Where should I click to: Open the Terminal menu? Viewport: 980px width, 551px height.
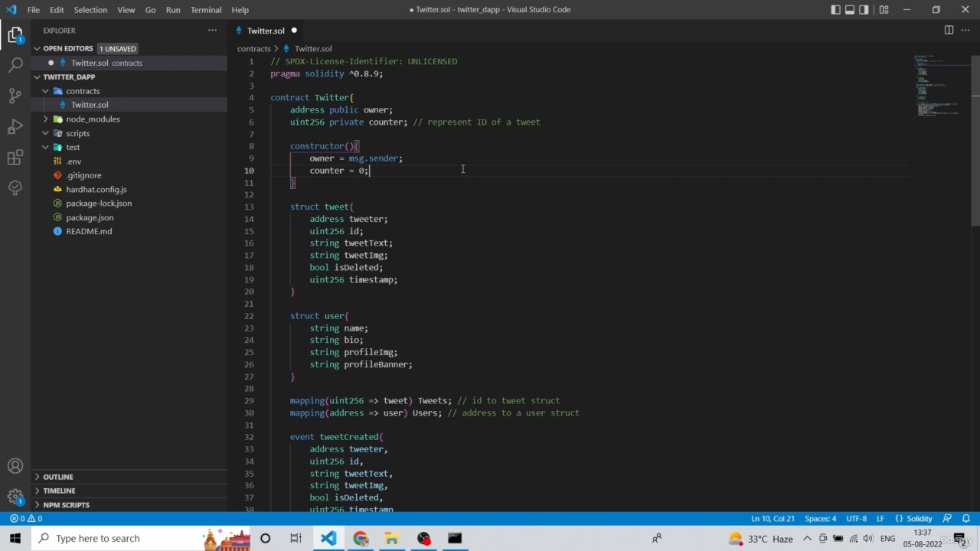(206, 10)
